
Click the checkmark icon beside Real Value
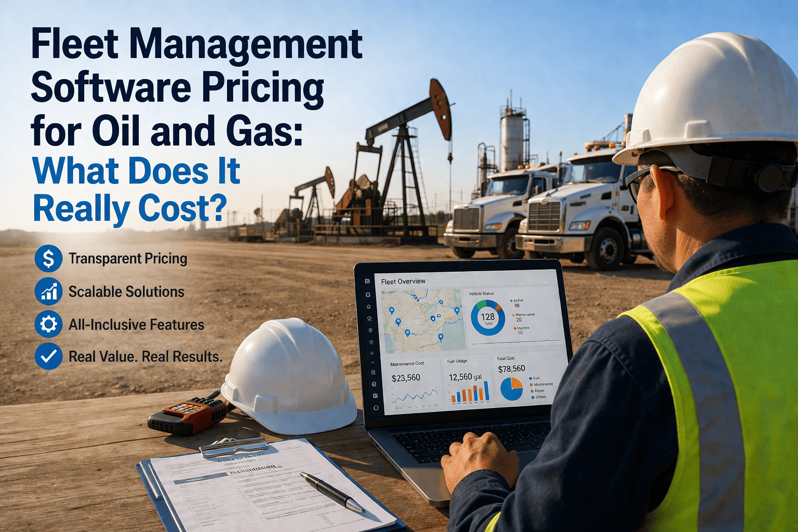pyautogui.click(x=48, y=356)
